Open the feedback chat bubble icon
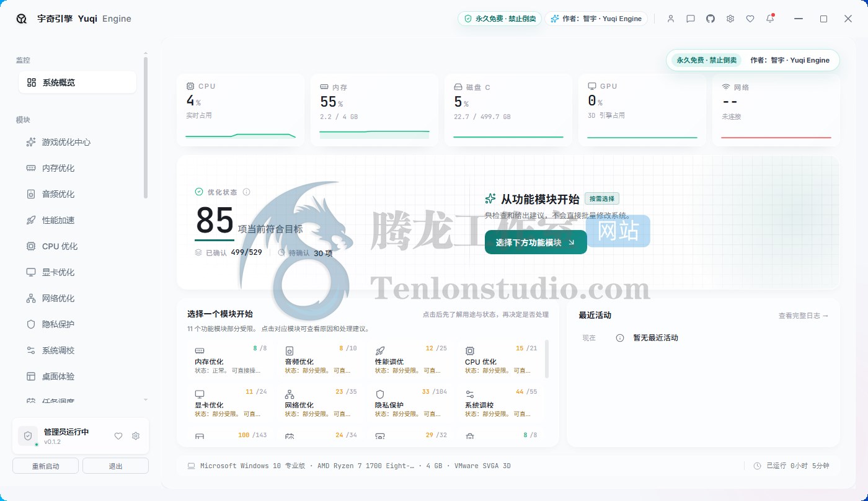The image size is (868, 501). pyautogui.click(x=691, y=19)
